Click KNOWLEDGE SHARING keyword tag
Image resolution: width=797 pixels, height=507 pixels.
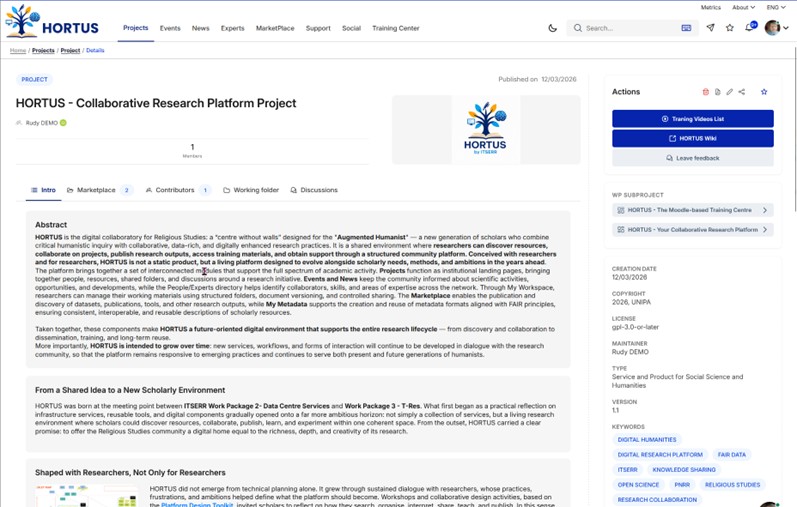click(684, 470)
